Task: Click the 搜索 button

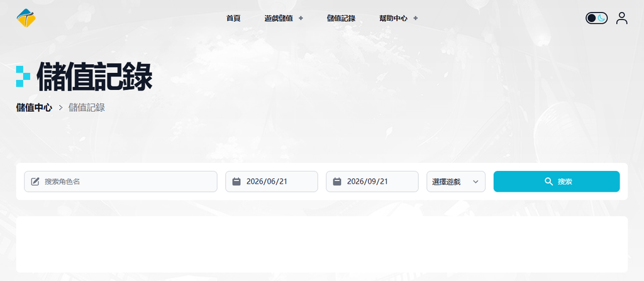Action: click(557, 182)
